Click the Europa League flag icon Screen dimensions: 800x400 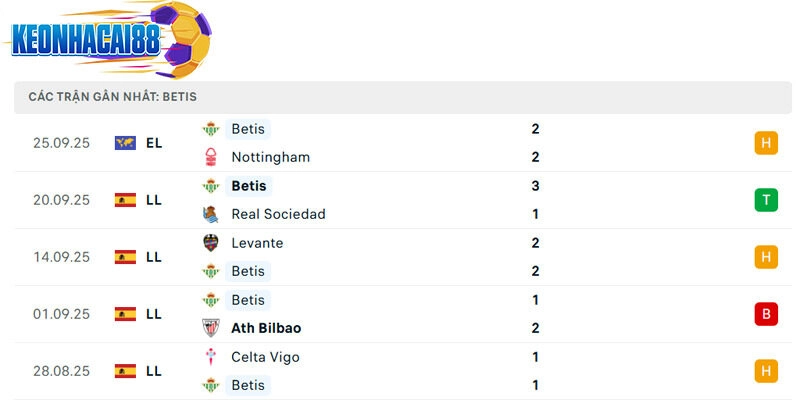click(x=125, y=143)
